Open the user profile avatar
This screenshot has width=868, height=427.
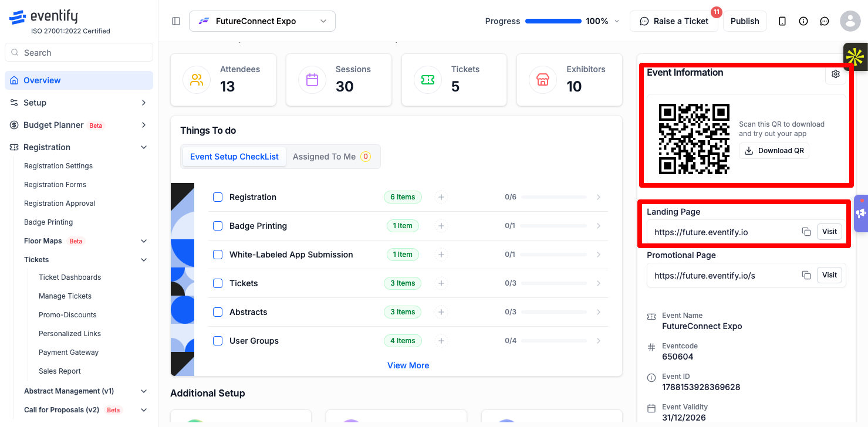click(x=850, y=21)
